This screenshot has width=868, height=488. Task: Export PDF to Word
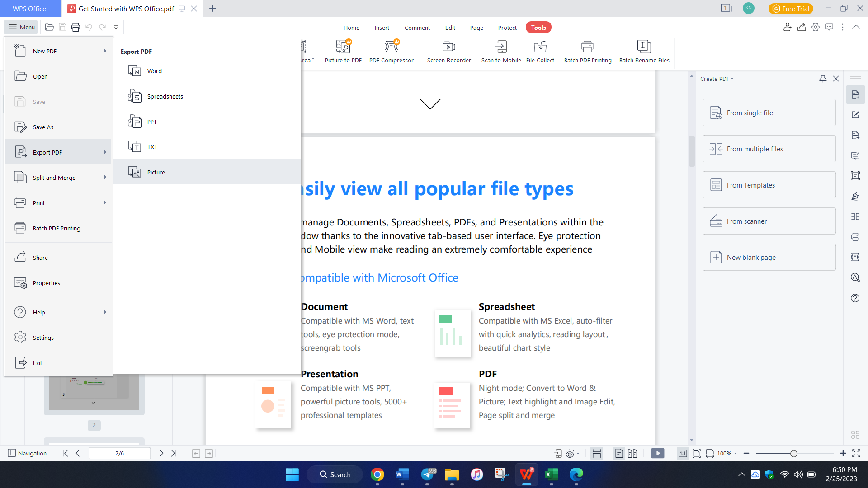pos(207,71)
